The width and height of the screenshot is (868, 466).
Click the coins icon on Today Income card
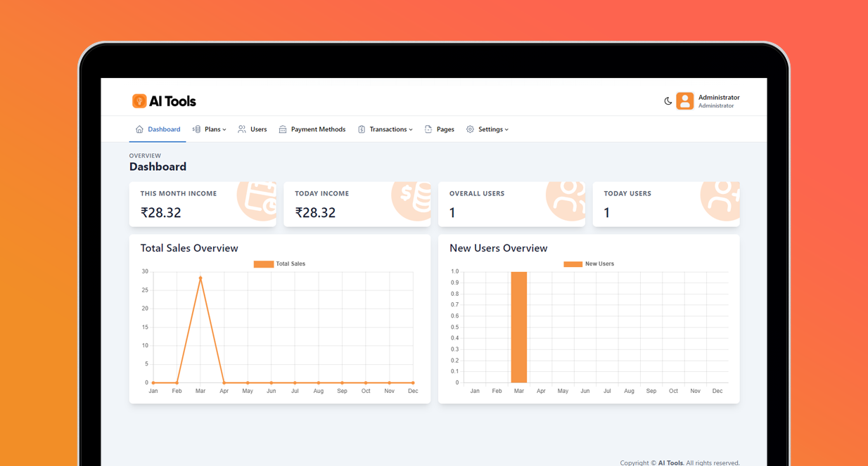[411, 200]
